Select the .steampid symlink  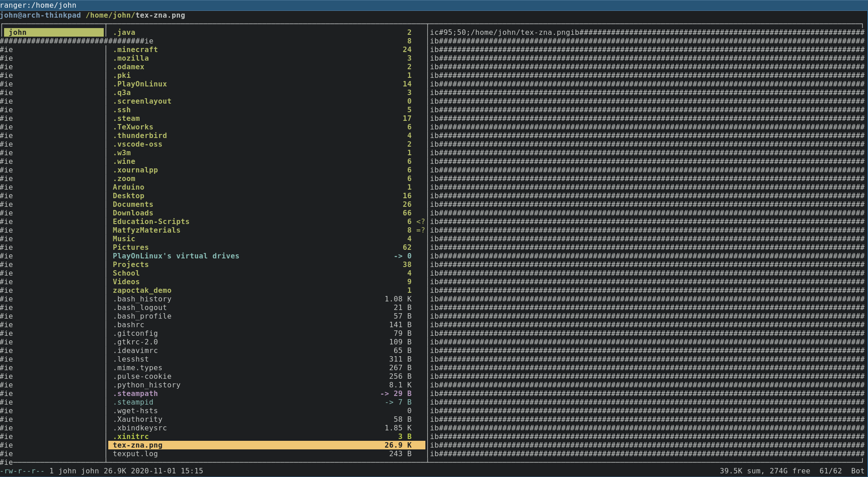click(x=266, y=402)
